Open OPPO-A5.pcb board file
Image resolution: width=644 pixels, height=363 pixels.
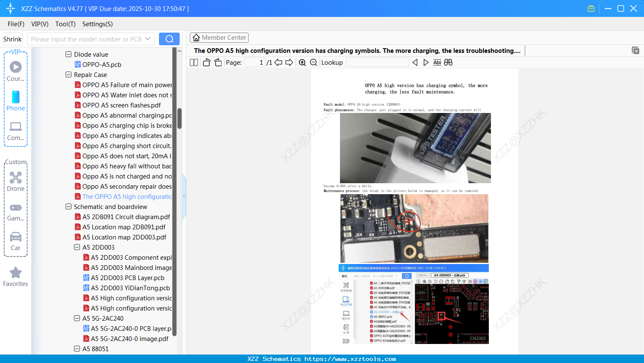(x=101, y=65)
